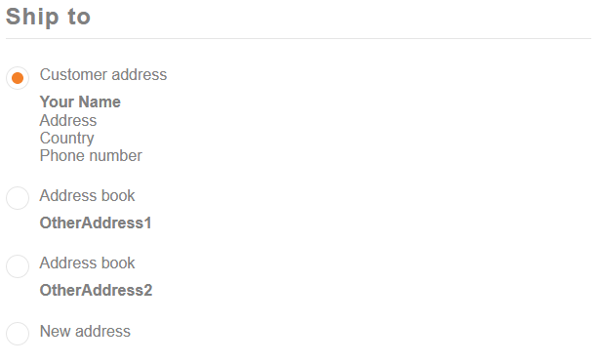Screen dimensions: 602x364
Task: Choose the radio button for OtherAddress1
Action: (18, 198)
